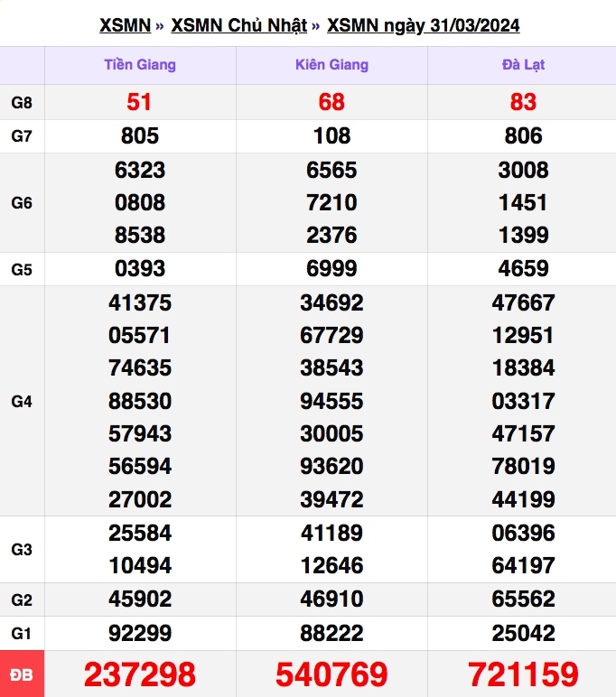Click G6 number 8538
The width and height of the screenshot is (616, 697).
coord(140,235)
